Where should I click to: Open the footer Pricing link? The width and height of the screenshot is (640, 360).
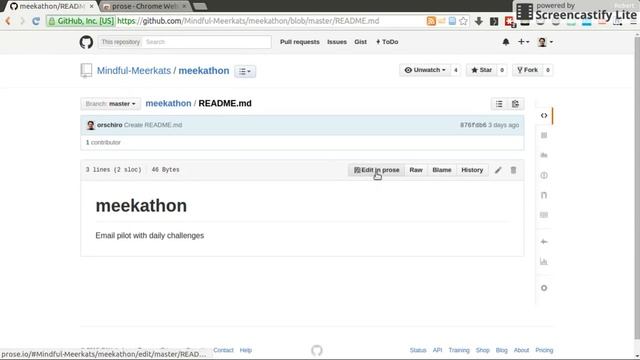[x=544, y=350]
